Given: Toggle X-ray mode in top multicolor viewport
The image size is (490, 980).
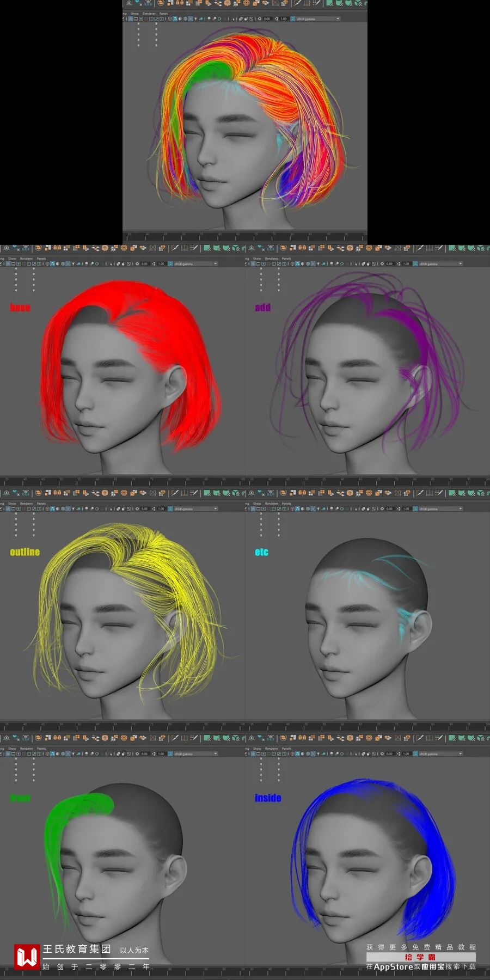Looking at the screenshot, I should (241, 19).
